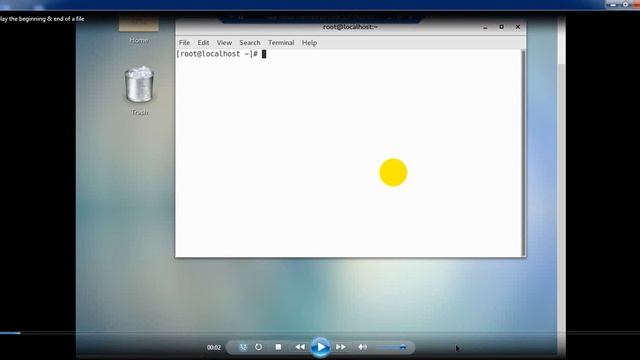The image size is (640, 360).
Task: Maximize the root@localhost terminal window
Action: (x=501, y=27)
